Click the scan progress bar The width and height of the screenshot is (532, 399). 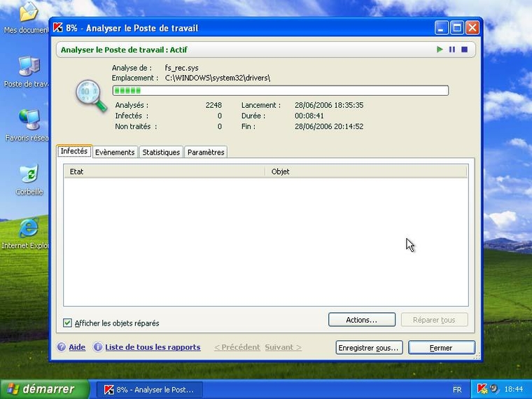click(x=281, y=90)
